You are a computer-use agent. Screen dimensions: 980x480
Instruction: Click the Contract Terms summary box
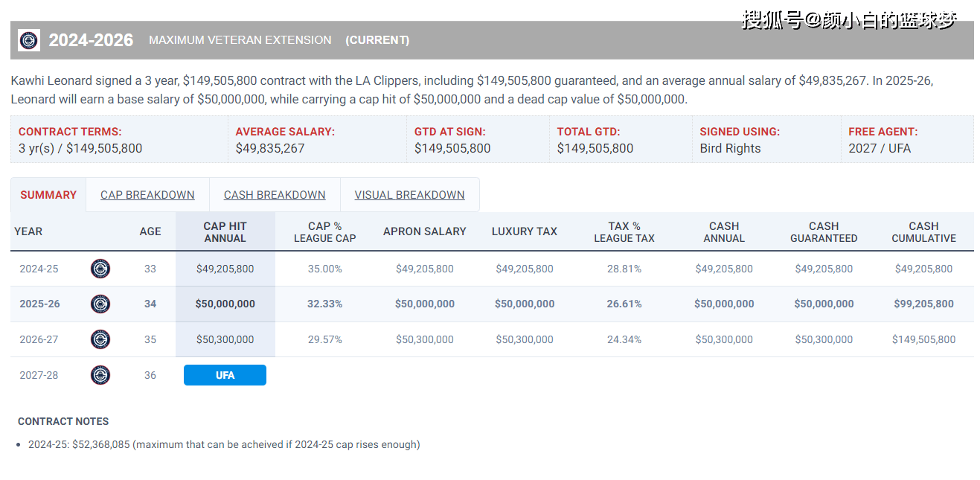pyautogui.click(x=119, y=139)
